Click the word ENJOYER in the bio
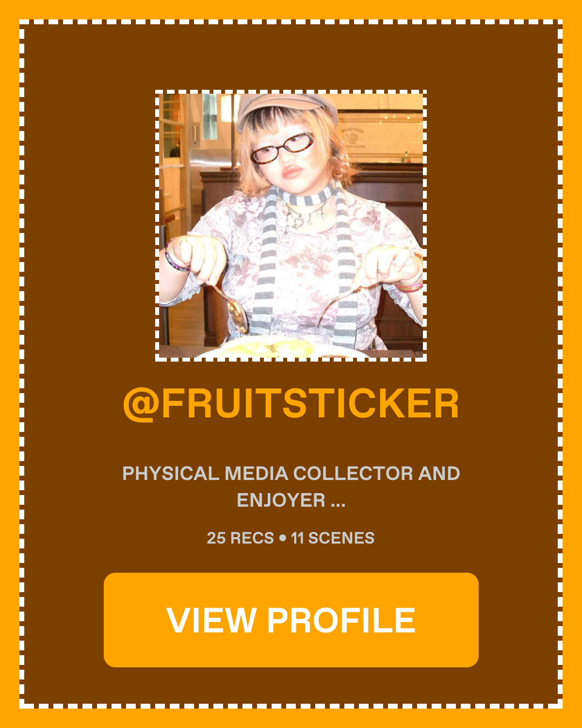 point(281,500)
